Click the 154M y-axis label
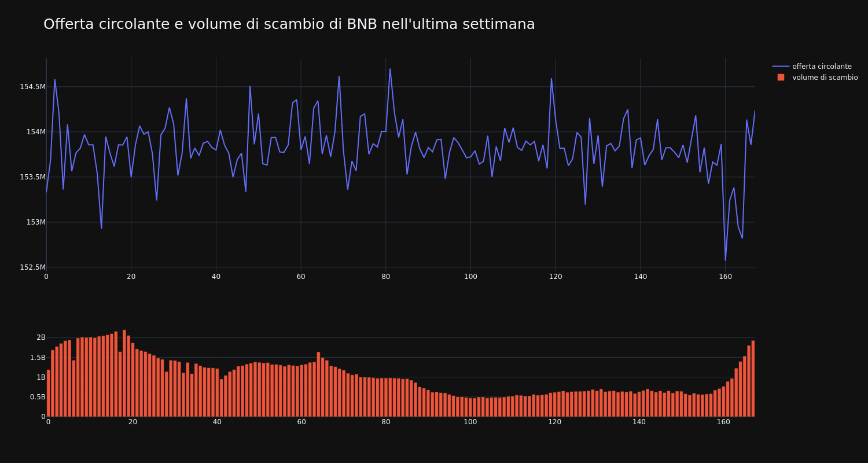 click(x=36, y=132)
